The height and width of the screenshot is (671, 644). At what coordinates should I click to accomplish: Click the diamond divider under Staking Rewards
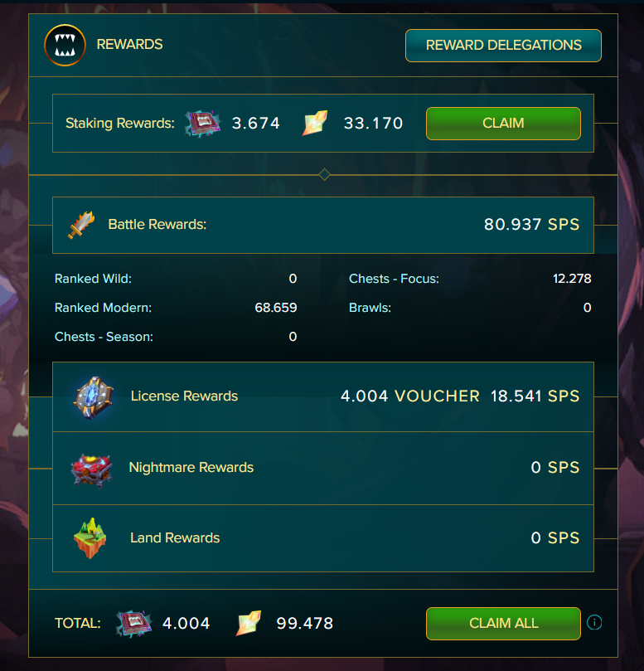coord(324,175)
